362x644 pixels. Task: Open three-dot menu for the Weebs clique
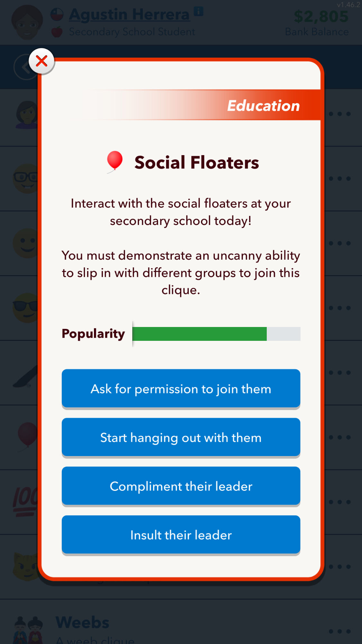coord(339,631)
